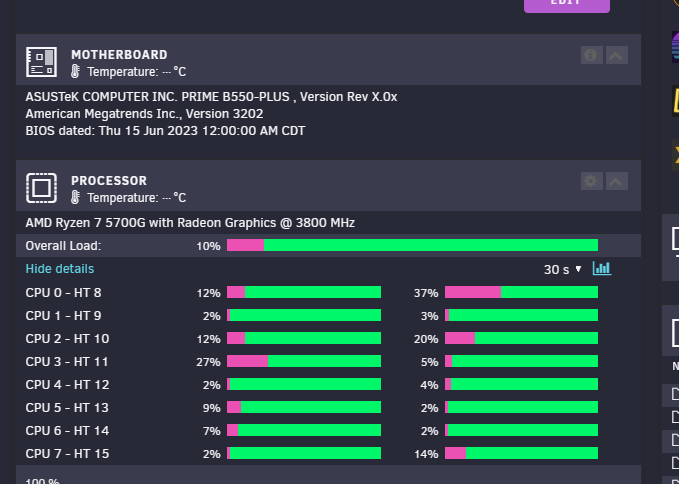Toggle the CPU load chart icon
Image resolution: width=679 pixels, height=484 pixels.
tap(602, 269)
